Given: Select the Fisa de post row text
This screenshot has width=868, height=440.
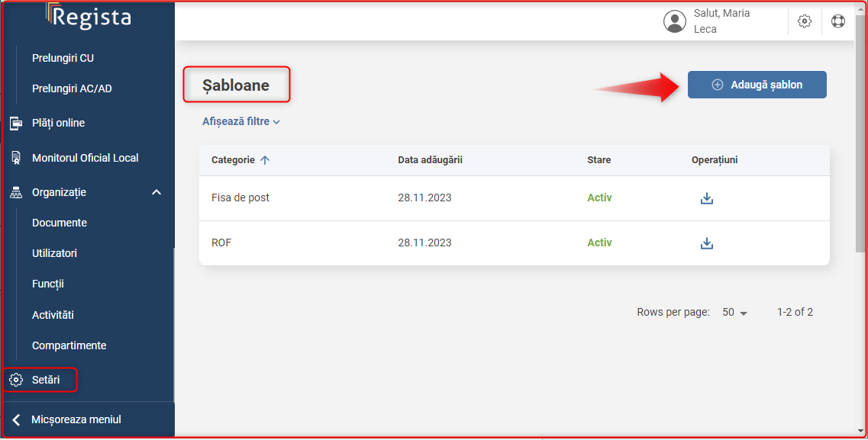Looking at the screenshot, I should pyautogui.click(x=240, y=198).
